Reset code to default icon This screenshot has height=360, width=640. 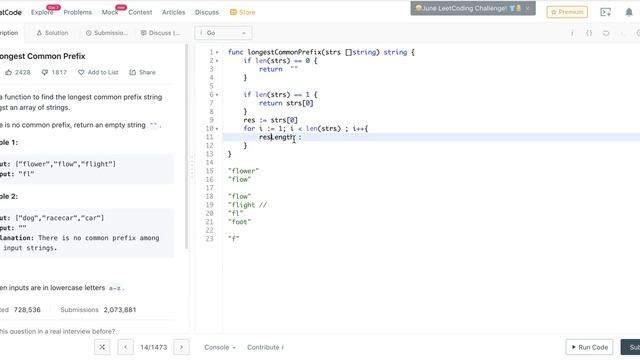point(606,33)
